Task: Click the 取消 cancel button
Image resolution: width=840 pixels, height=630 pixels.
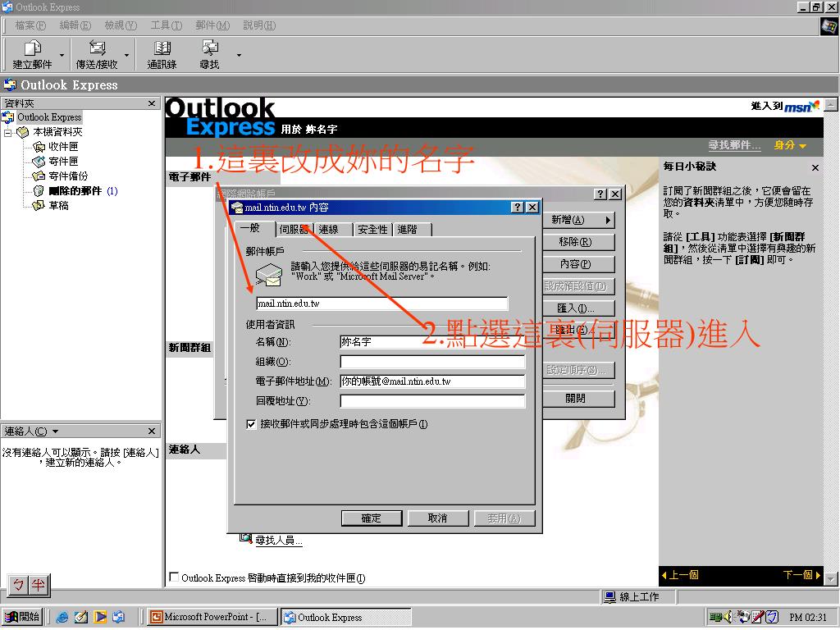Action: click(438, 518)
